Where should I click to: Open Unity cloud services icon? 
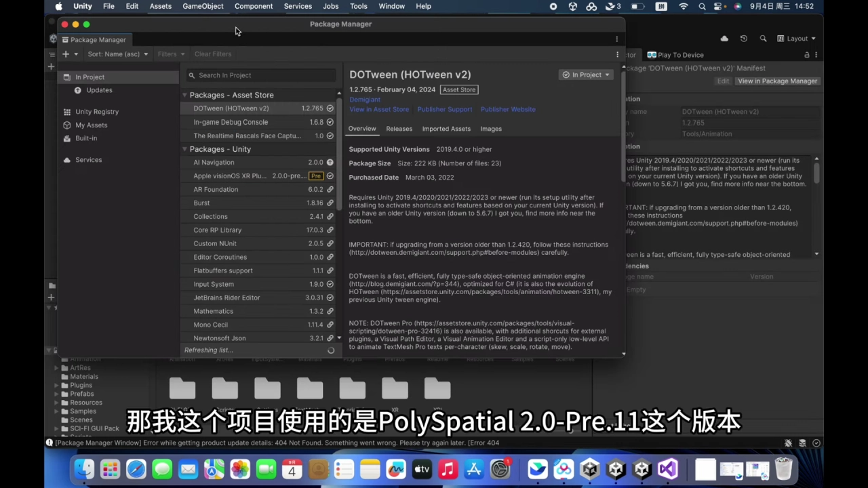[x=724, y=39]
